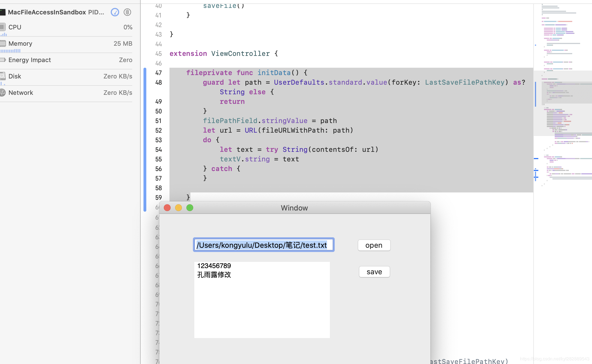
Task: Click the CPU chip icon
Action: click(3, 27)
